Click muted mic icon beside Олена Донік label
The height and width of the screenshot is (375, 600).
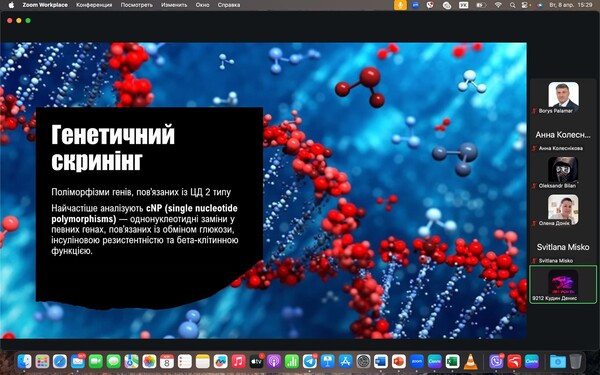(534, 223)
